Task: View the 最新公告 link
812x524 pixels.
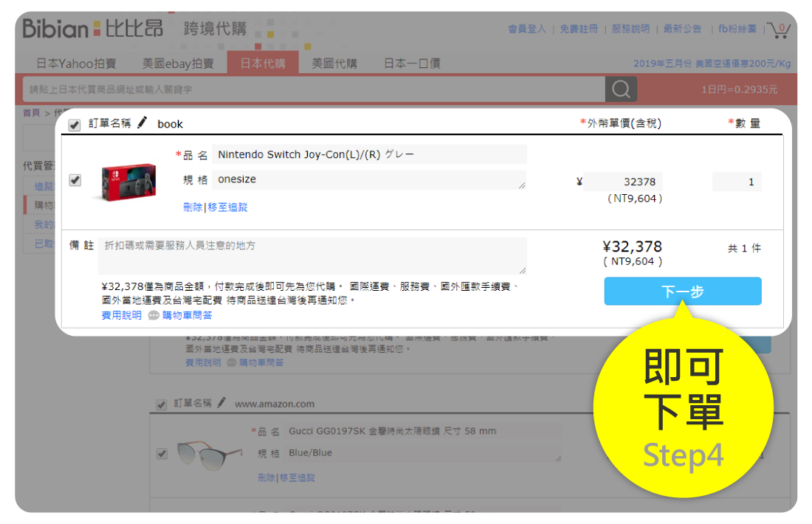Action: pyautogui.click(x=683, y=29)
